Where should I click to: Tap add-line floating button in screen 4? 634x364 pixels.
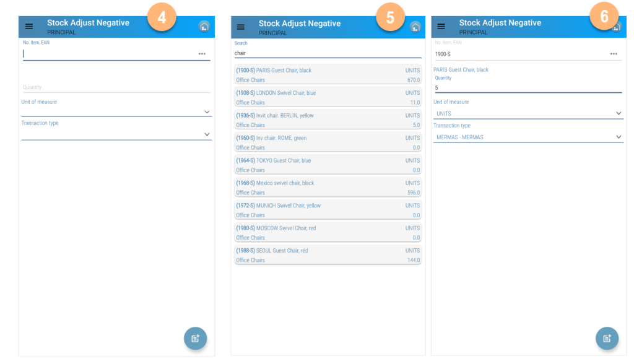tap(195, 338)
